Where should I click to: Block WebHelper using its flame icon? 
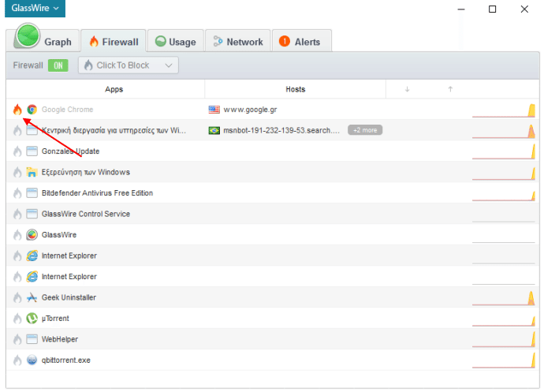(17, 339)
